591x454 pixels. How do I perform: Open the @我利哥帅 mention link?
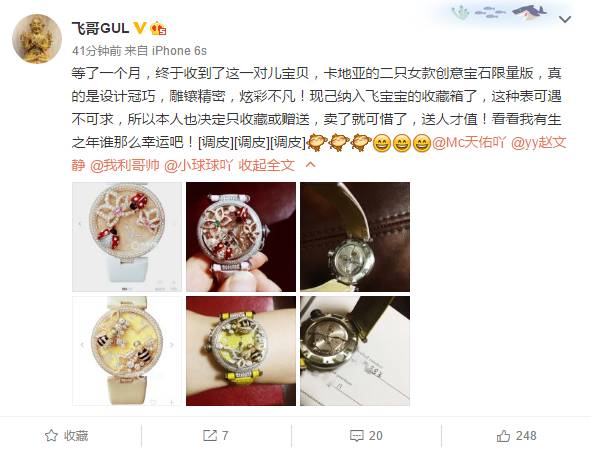click(x=125, y=165)
